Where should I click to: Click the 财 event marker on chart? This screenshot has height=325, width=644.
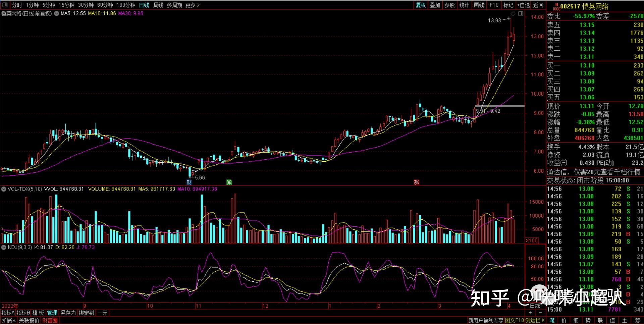190,182
